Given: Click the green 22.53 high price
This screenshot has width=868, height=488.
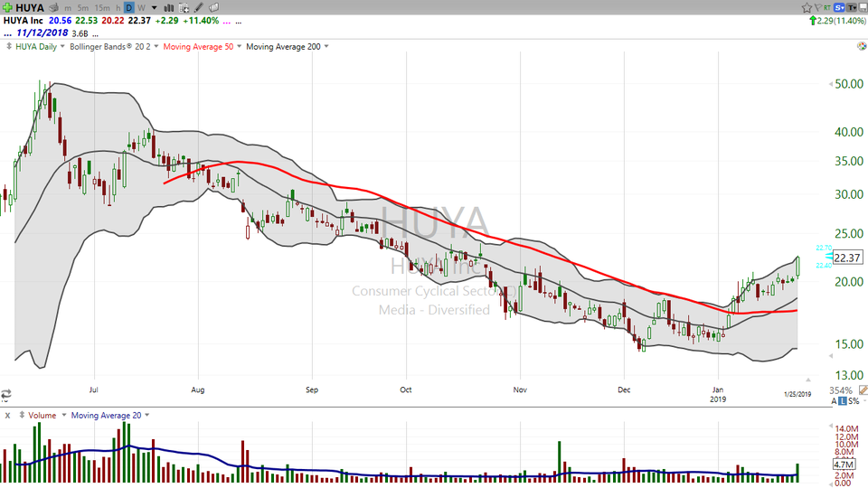Looking at the screenshot, I should pyautogui.click(x=87, y=21).
